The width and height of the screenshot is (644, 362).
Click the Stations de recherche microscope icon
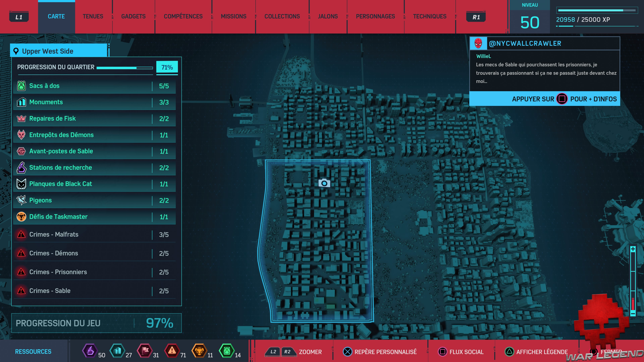point(21,168)
